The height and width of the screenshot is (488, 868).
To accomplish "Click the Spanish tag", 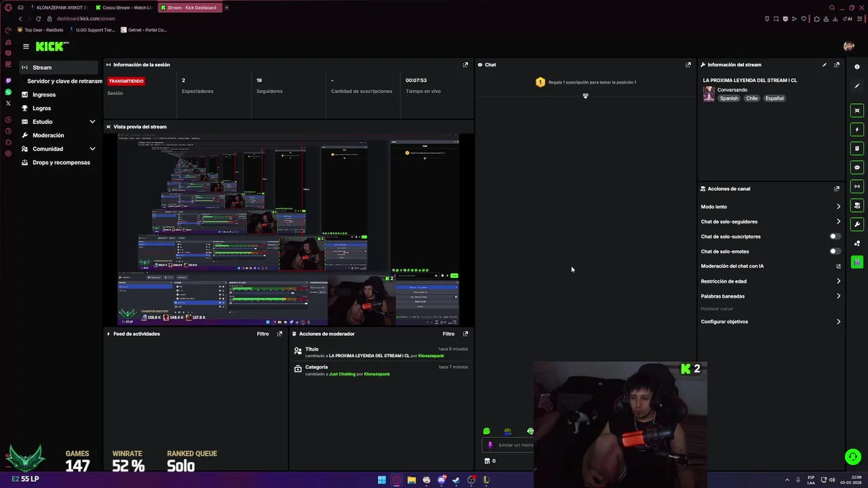I will pos(729,98).
